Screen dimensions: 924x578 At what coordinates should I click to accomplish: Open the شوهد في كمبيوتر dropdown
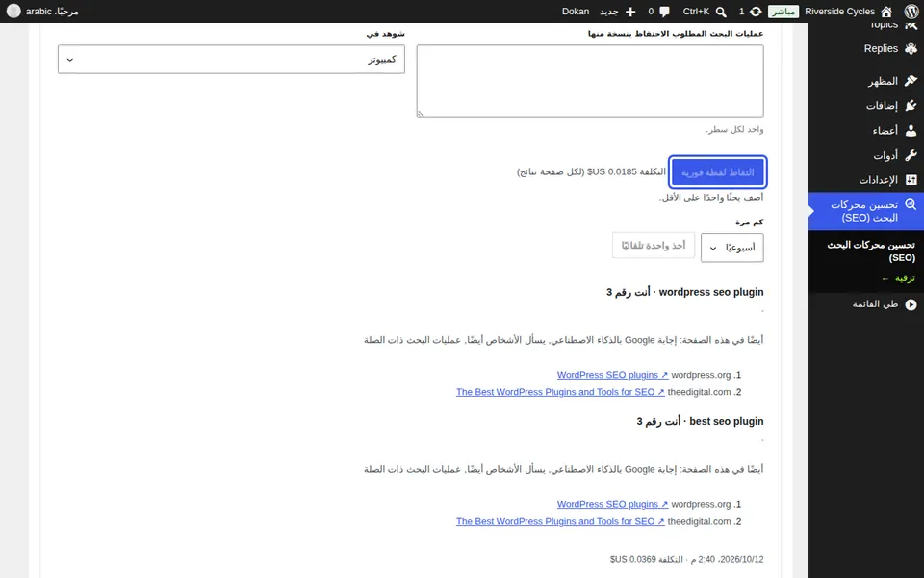coord(231,59)
